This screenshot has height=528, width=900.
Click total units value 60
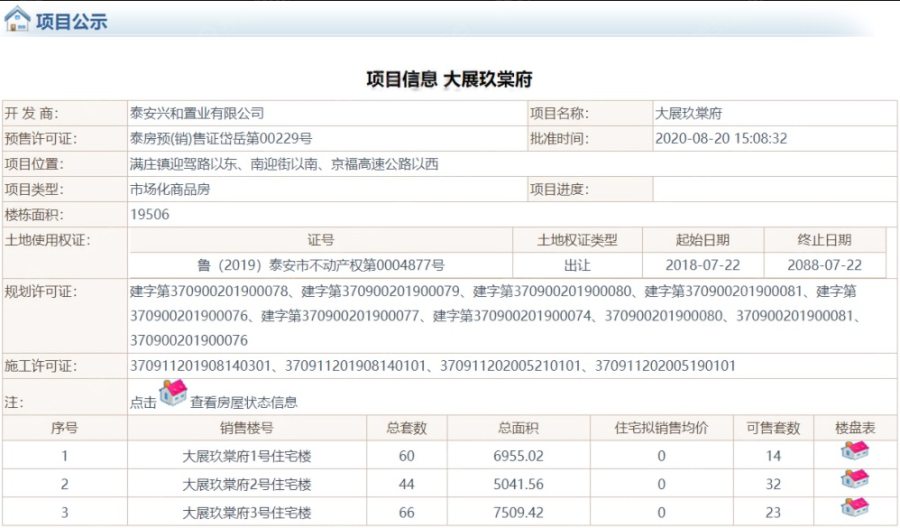tap(406, 456)
